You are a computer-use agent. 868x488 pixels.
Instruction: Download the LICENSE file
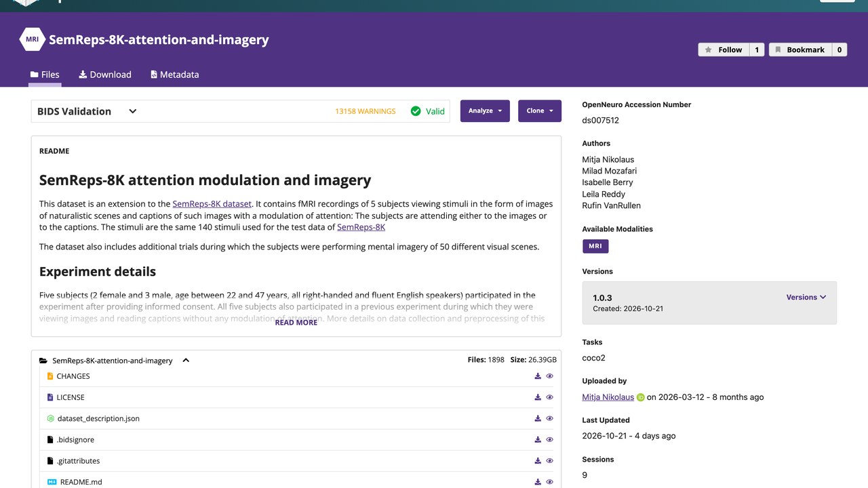tap(538, 397)
